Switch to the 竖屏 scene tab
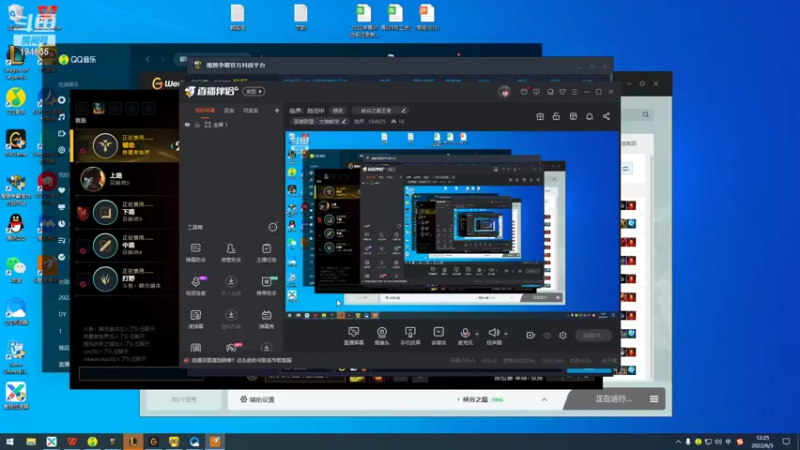 pyautogui.click(x=229, y=110)
